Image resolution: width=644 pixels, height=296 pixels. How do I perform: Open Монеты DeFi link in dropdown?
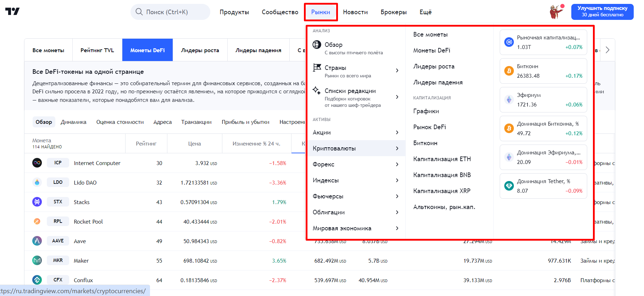tap(432, 50)
